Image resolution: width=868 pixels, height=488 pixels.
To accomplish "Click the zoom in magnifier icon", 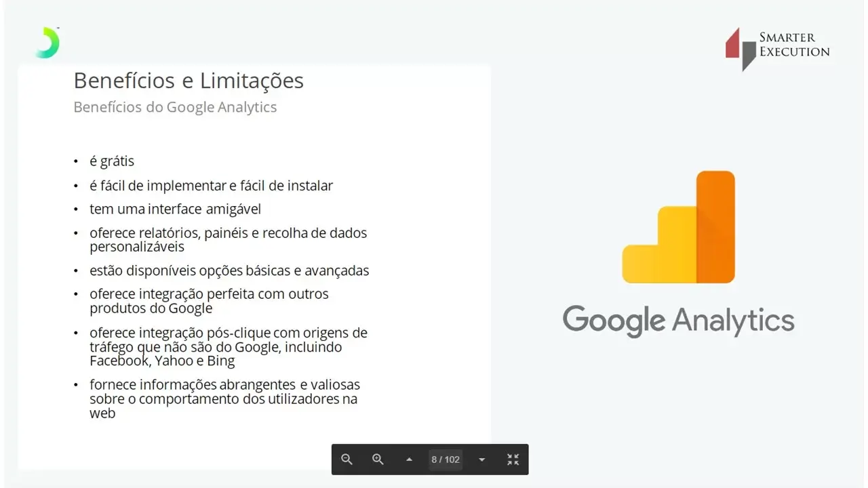I will pyautogui.click(x=378, y=460).
